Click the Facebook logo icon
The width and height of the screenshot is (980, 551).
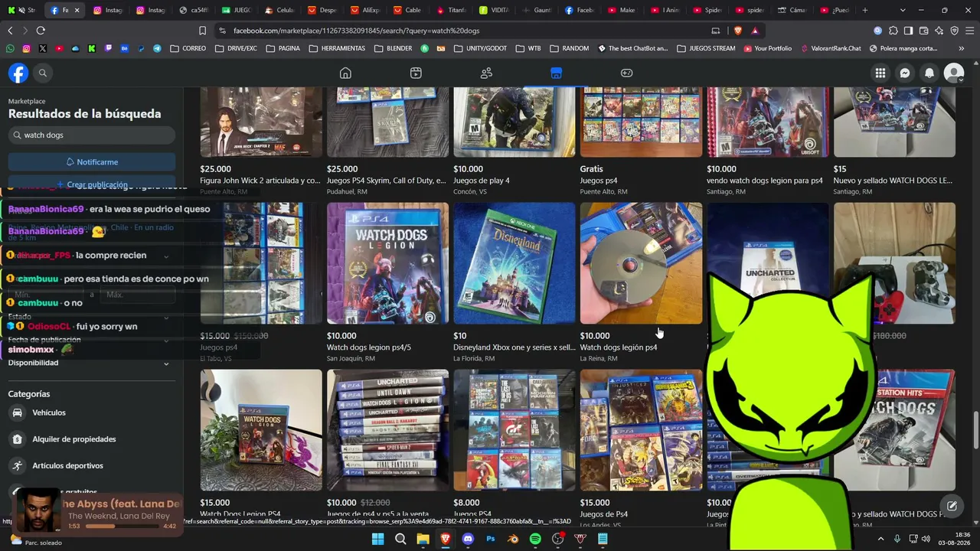18,73
